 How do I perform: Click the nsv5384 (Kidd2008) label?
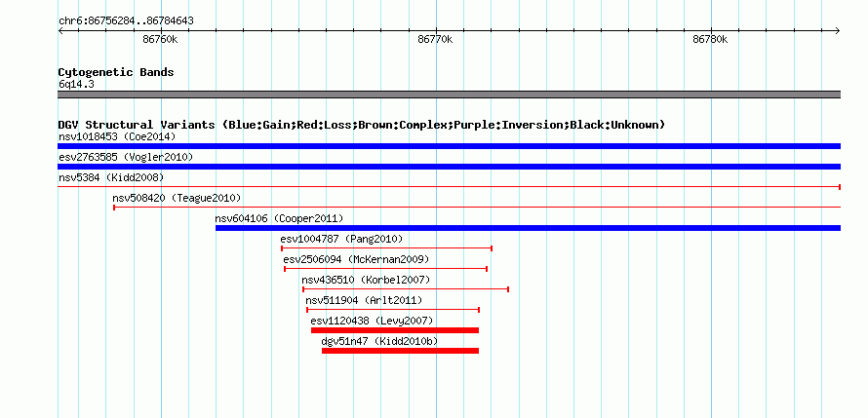111,177
